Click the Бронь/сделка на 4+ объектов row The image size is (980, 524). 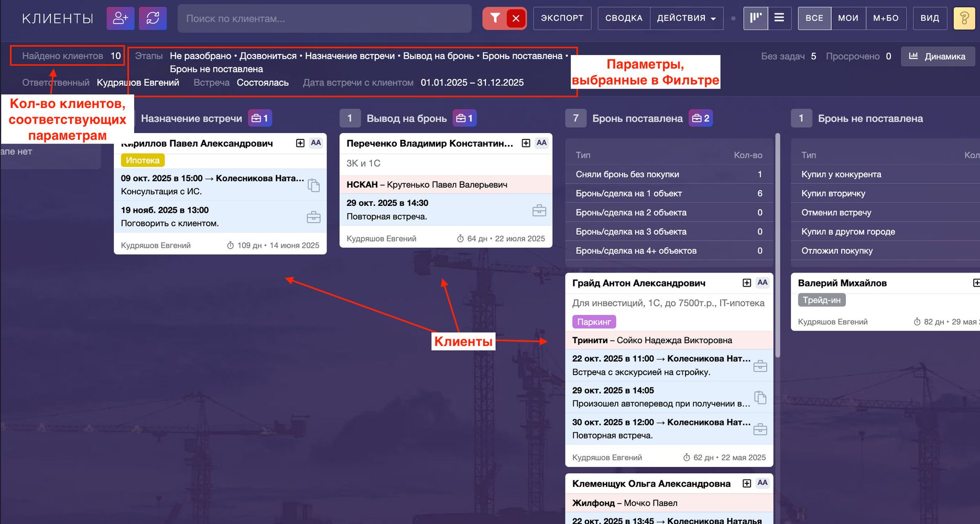pyautogui.click(x=669, y=250)
